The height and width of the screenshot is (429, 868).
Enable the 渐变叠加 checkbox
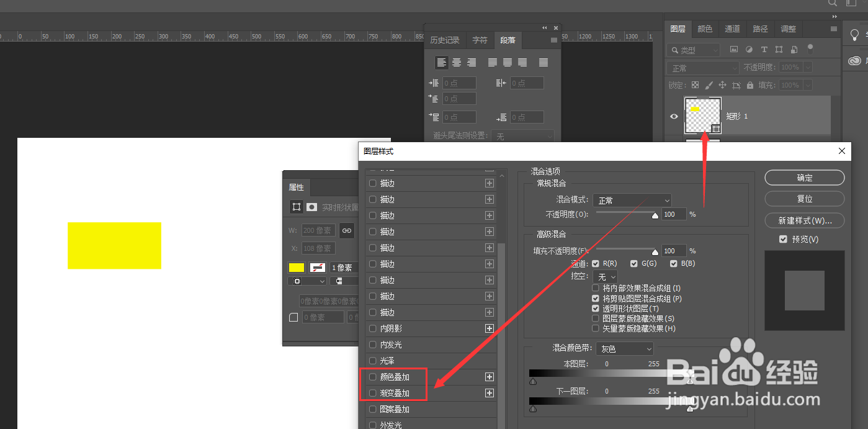click(x=373, y=393)
